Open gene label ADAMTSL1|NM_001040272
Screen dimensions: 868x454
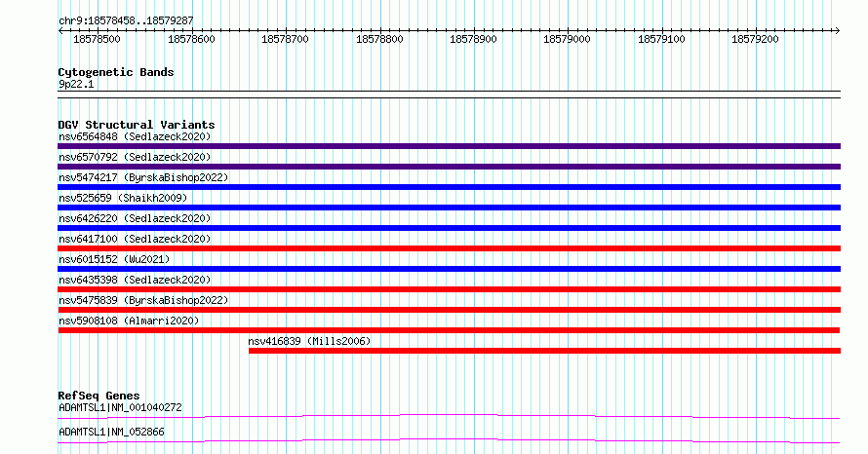tap(120, 407)
